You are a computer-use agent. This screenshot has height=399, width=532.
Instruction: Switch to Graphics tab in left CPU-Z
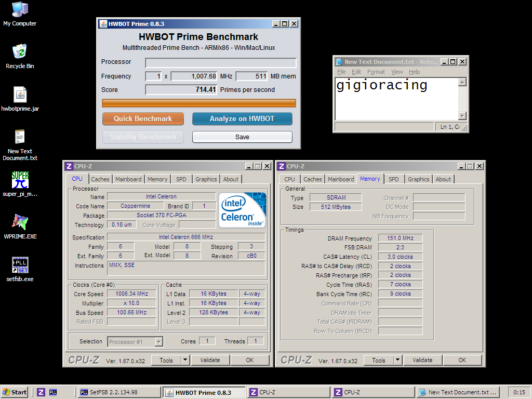pyautogui.click(x=206, y=179)
